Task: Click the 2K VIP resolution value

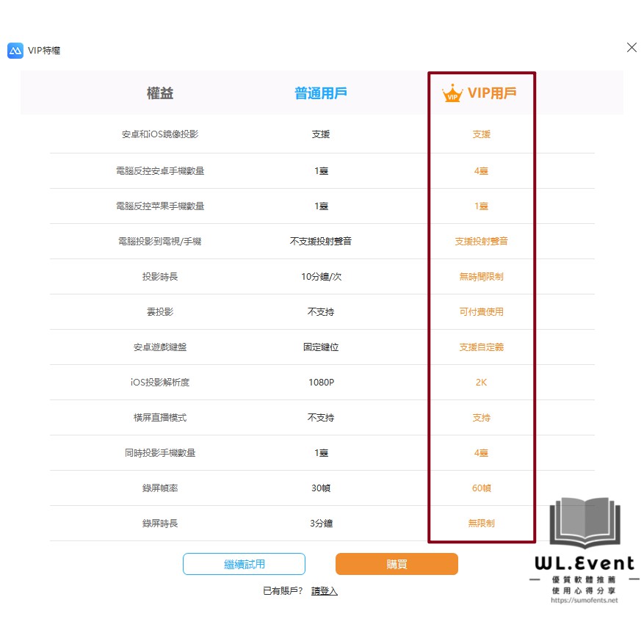Action: (481, 383)
